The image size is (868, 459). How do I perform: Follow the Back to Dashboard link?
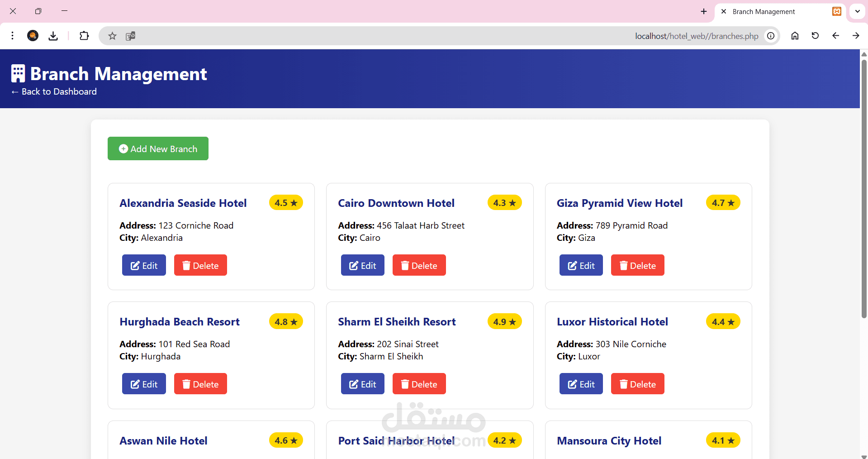pyautogui.click(x=54, y=91)
